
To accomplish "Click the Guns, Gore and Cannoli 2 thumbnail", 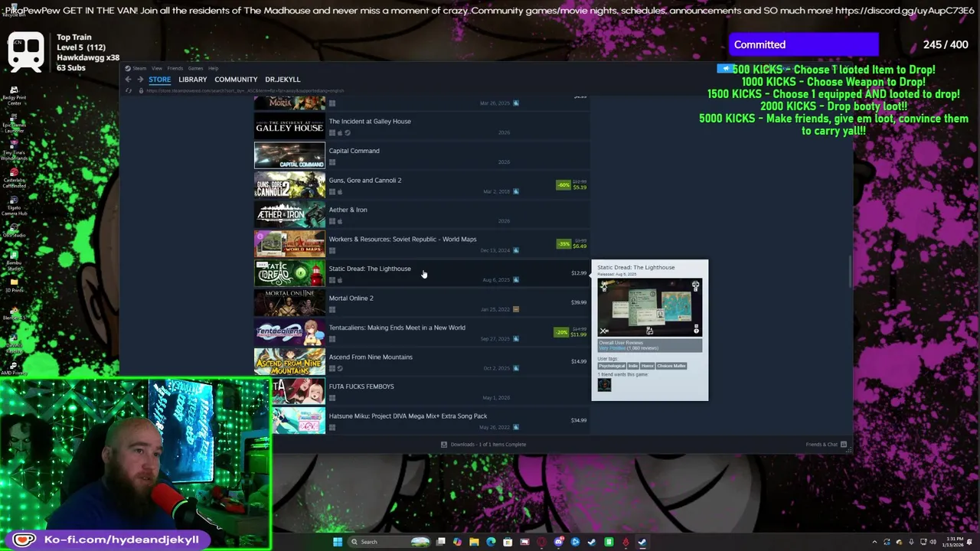I will pos(289,185).
